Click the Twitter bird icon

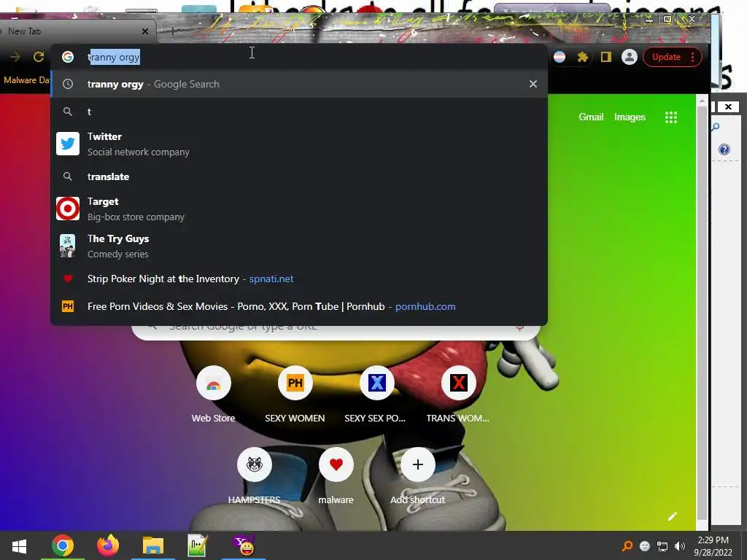click(x=68, y=144)
